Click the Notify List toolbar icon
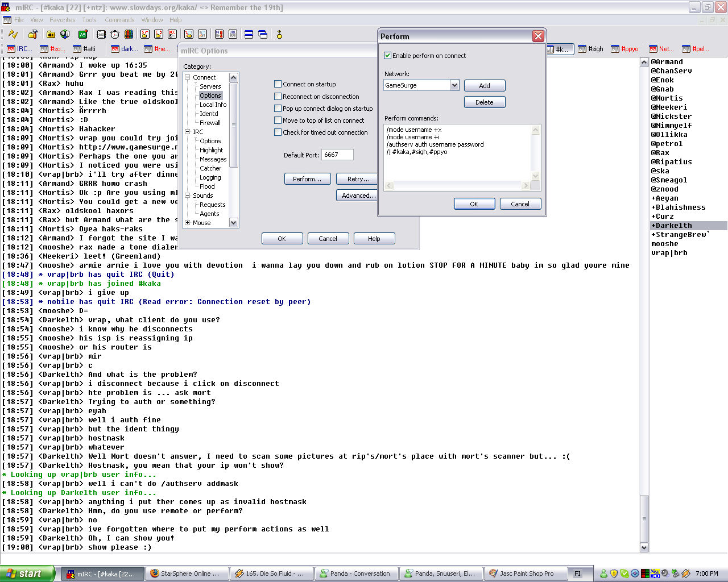The height and width of the screenshot is (582, 728). pos(218,34)
